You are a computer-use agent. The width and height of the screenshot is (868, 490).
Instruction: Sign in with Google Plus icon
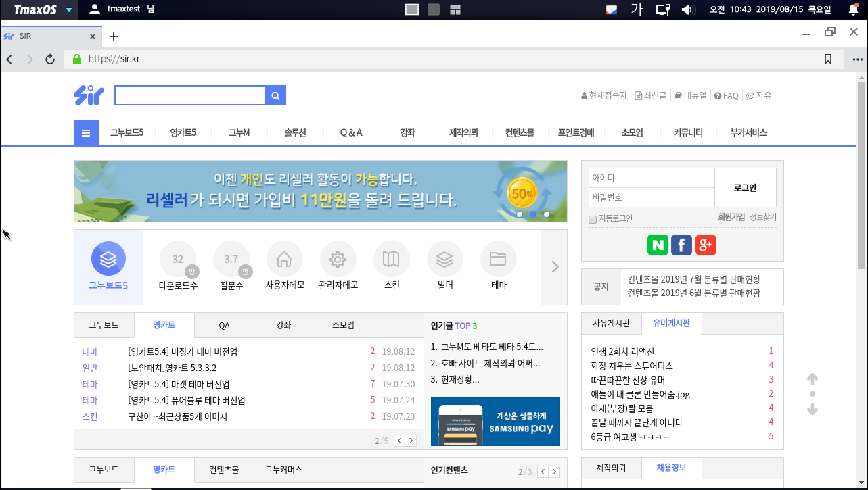click(x=705, y=245)
